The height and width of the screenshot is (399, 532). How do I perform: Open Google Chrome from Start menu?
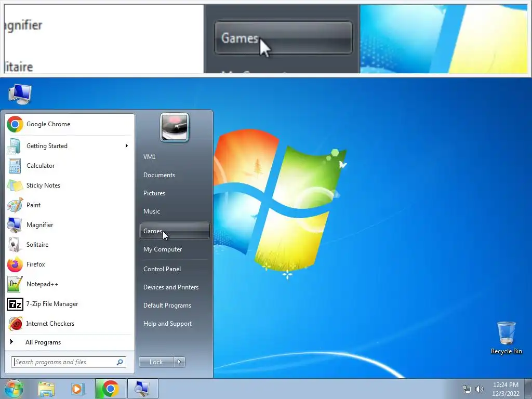click(70, 124)
